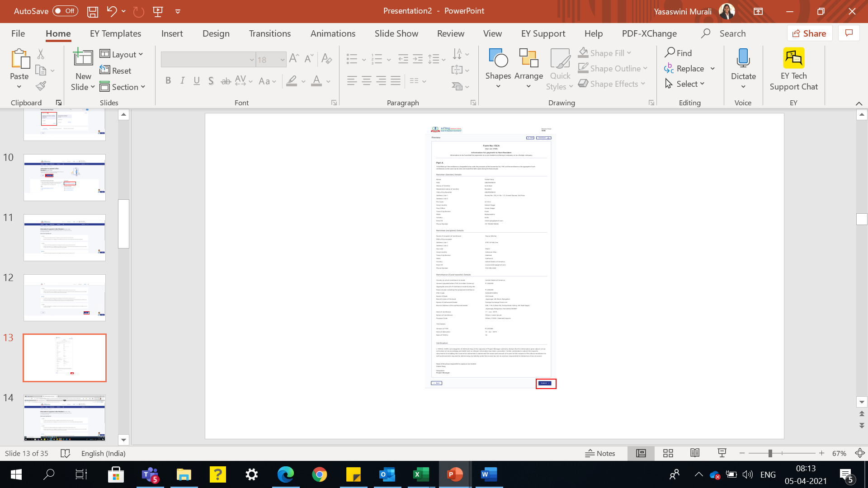
Task: Start presentation from beginning icon
Action: [x=158, y=11]
